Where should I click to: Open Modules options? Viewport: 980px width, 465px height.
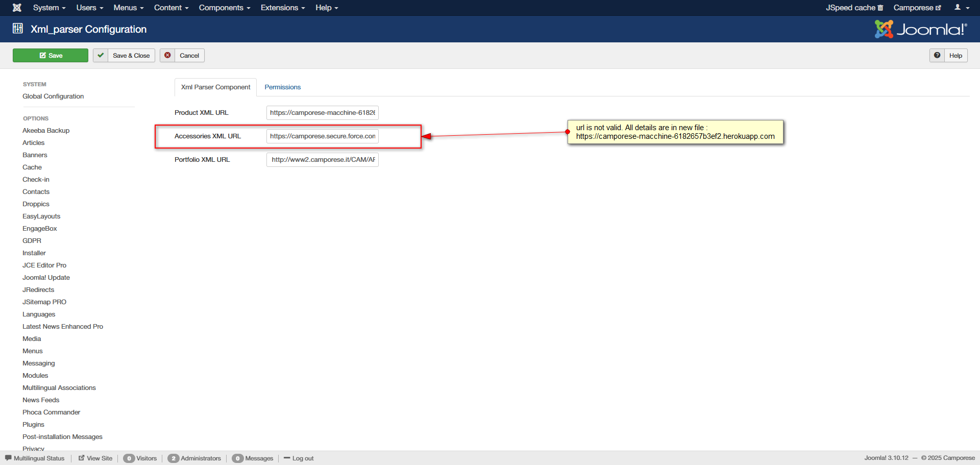pyautogui.click(x=35, y=376)
